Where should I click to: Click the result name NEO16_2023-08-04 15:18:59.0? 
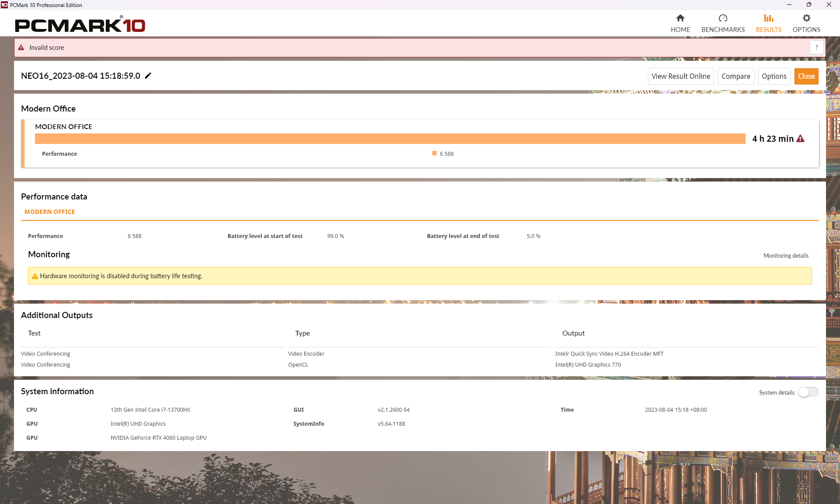[80, 76]
